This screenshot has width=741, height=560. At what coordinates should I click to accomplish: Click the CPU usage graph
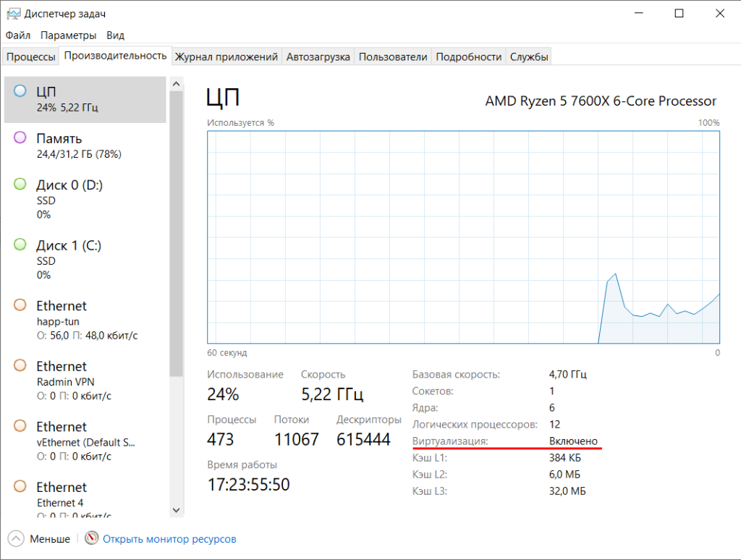click(463, 237)
